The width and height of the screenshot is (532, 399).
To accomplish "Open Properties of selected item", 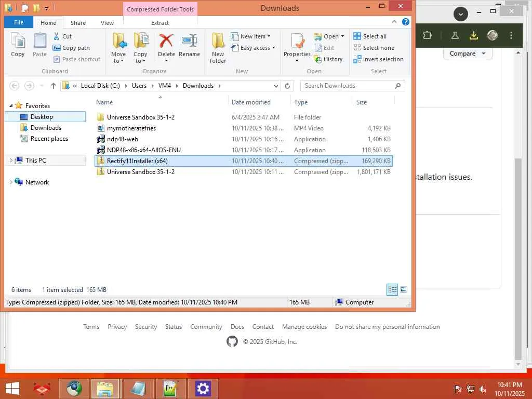I will [x=297, y=47].
